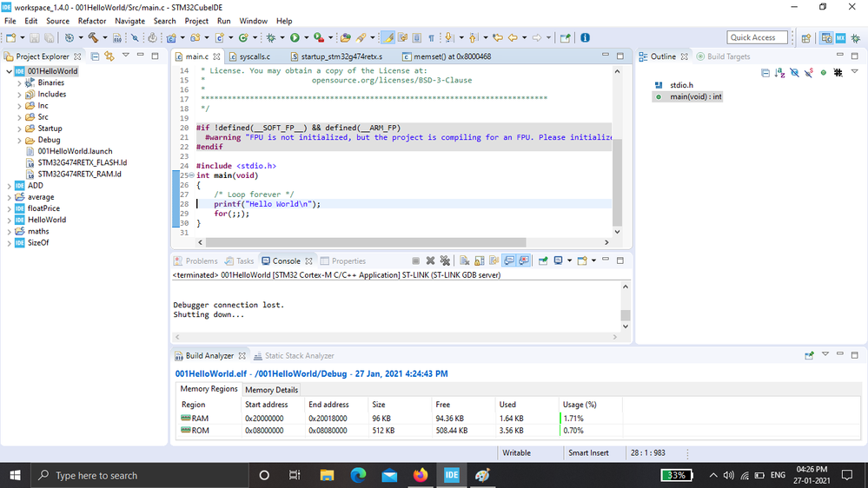This screenshot has width=868, height=488.
Task: Expand the Binaries folder
Action: click(x=19, y=83)
